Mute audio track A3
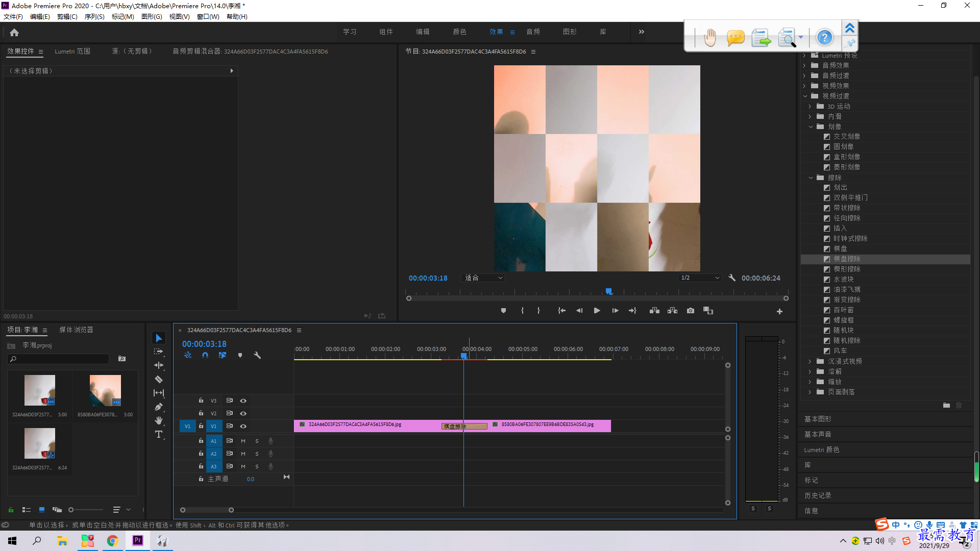 [x=243, y=466]
